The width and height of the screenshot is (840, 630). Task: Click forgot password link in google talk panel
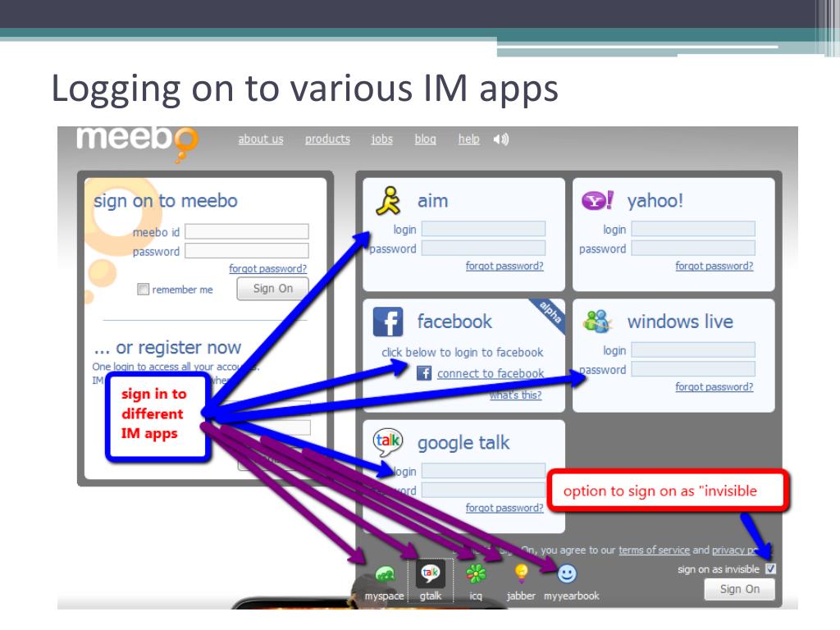coord(504,507)
